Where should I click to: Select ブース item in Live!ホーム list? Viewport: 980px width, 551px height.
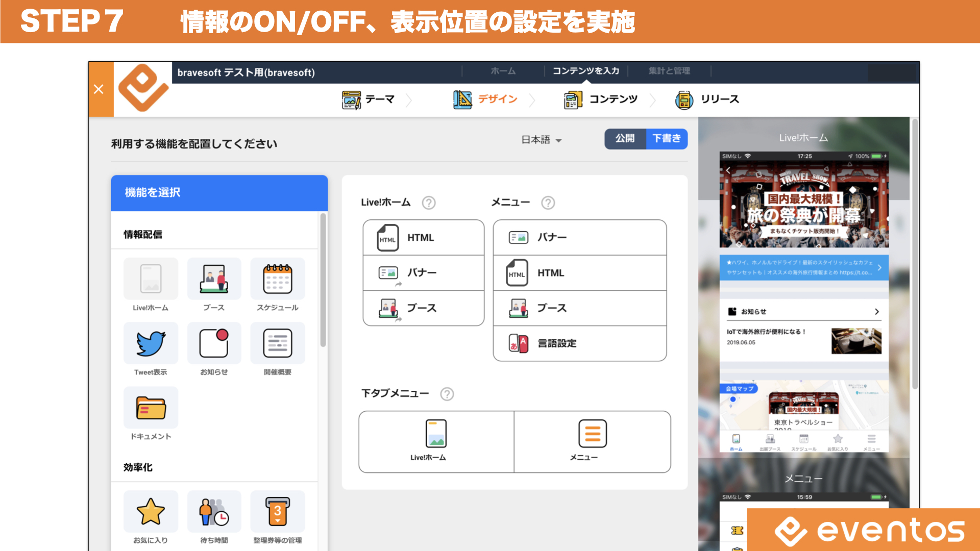click(x=424, y=308)
